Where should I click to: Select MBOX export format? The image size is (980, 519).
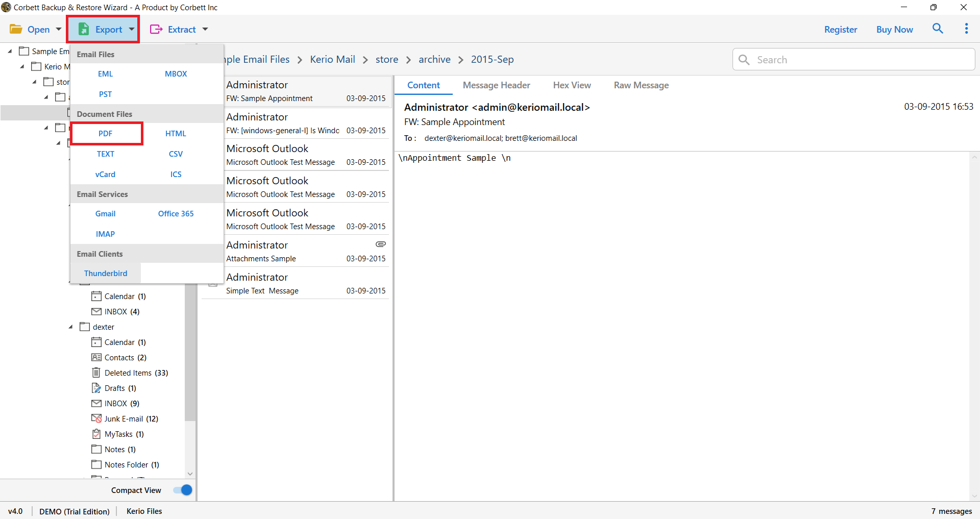pos(176,73)
